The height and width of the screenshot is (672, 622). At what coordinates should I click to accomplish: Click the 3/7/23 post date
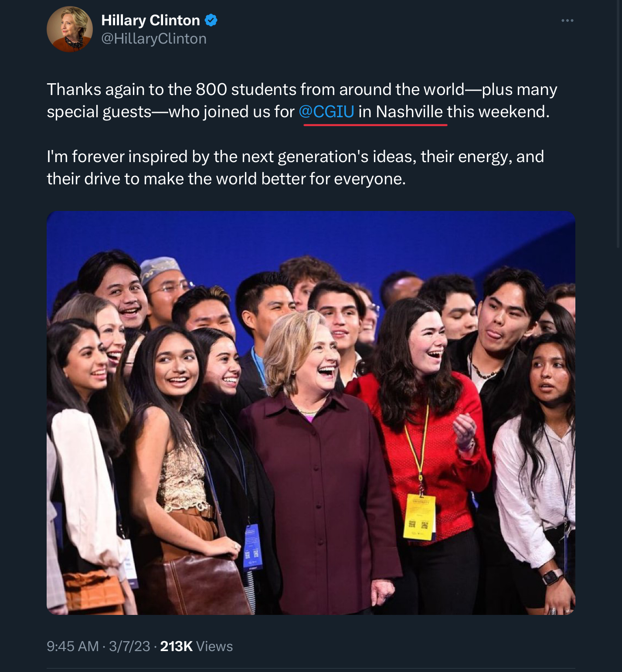pos(129,646)
